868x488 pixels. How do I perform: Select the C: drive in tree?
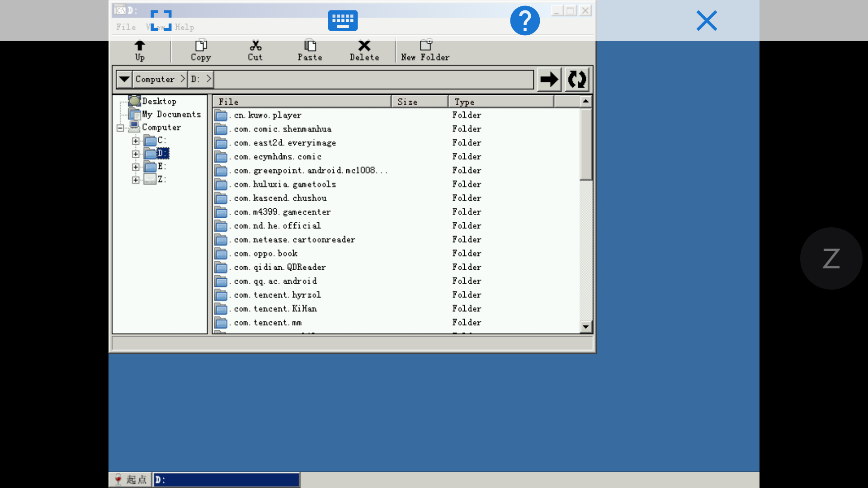[x=162, y=140]
